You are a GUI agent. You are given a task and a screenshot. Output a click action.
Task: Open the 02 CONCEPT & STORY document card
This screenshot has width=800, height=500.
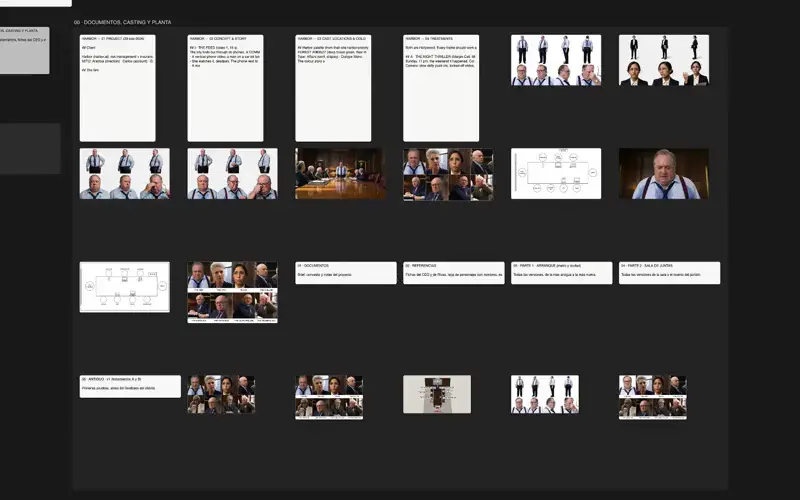(x=226, y=88)
